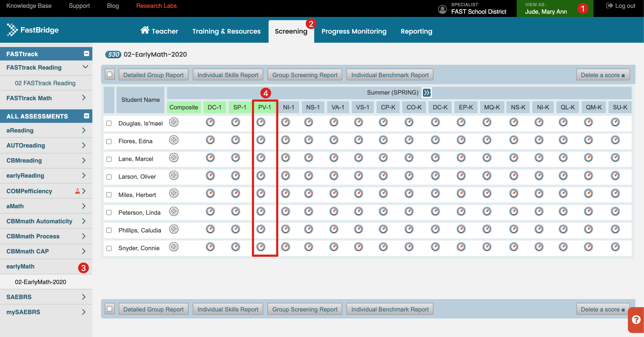Check the box for Flores, Edna
This screenshot has width=644, height=337.
(109, 141)
